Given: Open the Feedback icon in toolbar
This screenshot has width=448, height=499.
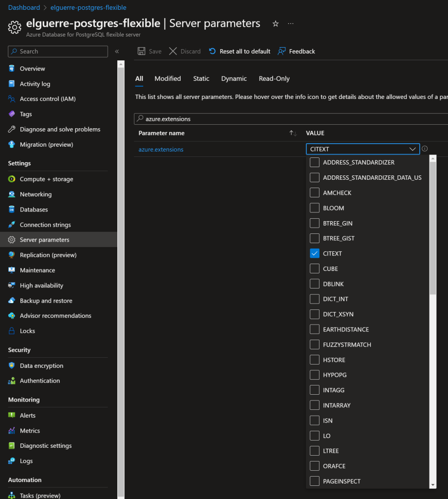Looking at the screenshot, I should click(281, 51).
